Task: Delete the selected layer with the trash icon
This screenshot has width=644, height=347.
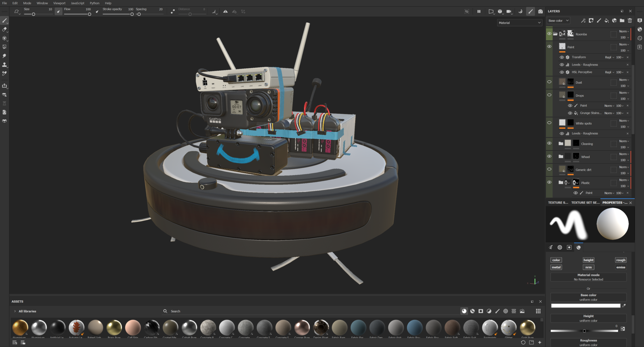Action: pyautogui.click(x=630, y=20)
